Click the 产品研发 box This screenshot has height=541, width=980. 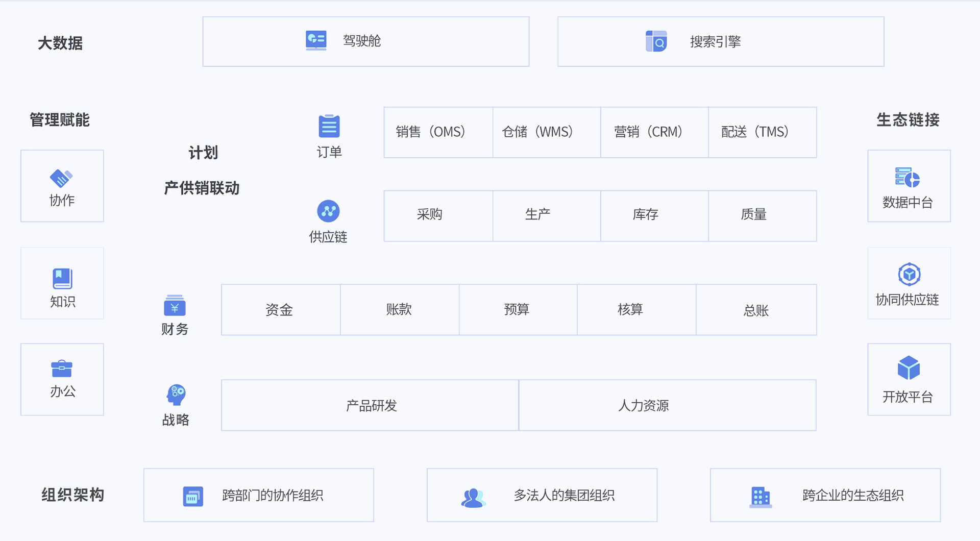click(370, 405)
